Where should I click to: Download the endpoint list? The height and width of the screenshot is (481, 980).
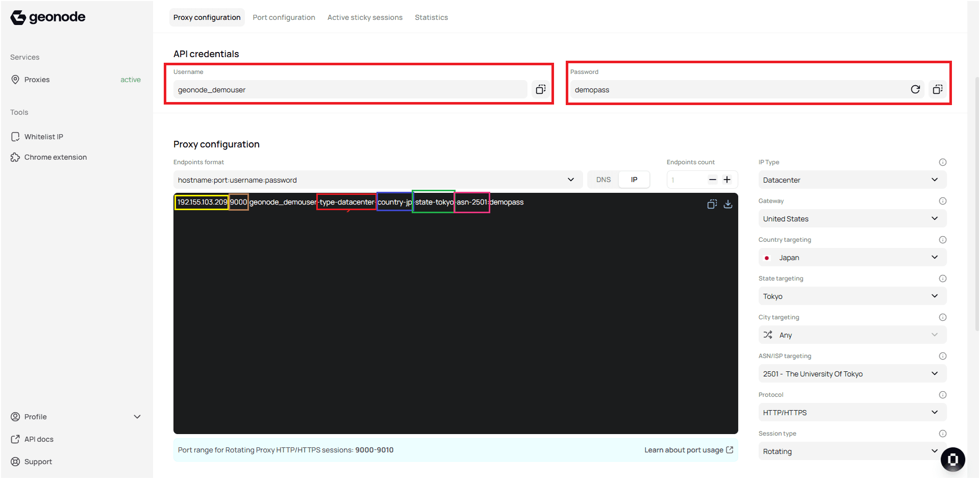[x=728, y=204]
